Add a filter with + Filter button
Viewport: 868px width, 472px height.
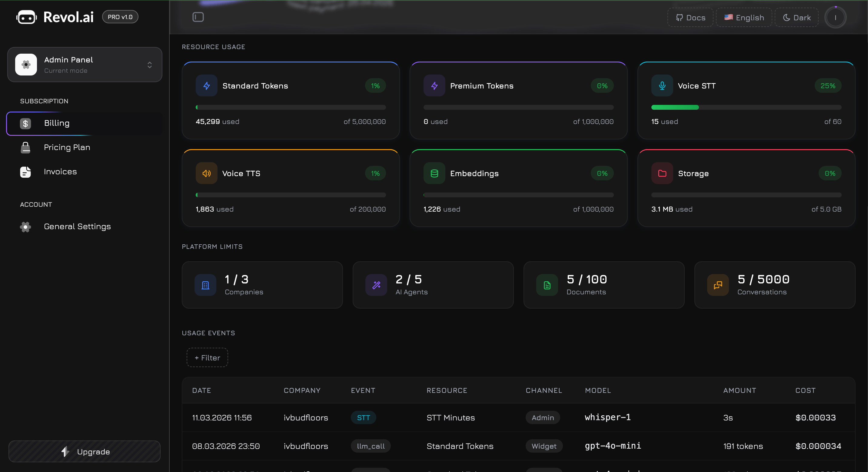(207, 358)
